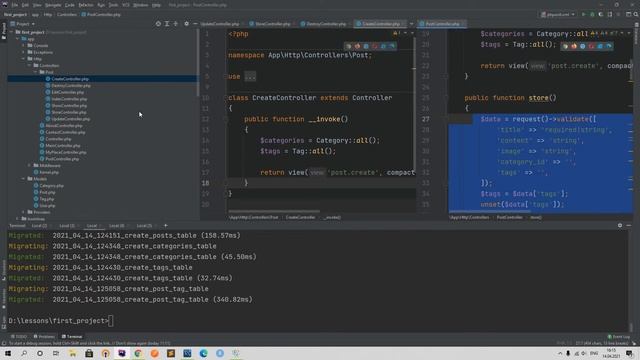Expand the Middleware folder
The height and width of the screenshot is (360, 640).
tap(29, 166)
